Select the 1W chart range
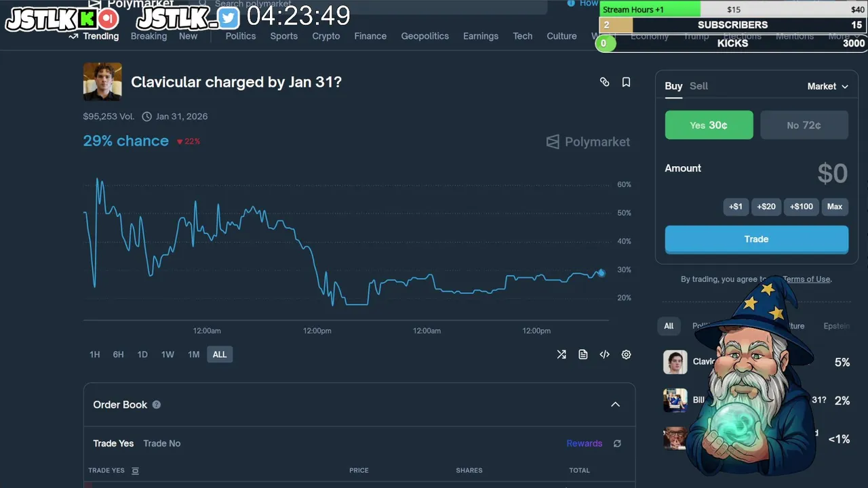Image resolution: width=868 pixels, height=488 pixels. (x=167, y=354)
